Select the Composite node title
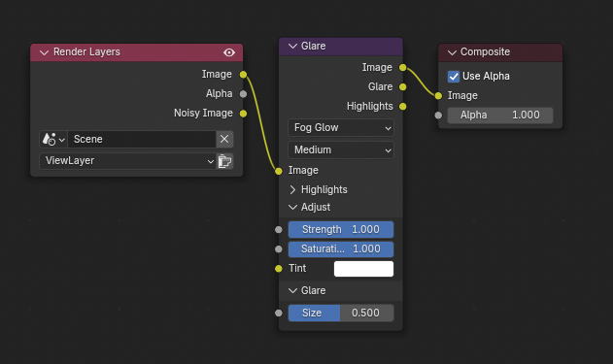Viewport: 613px width, 364px height. click(x=485, y=52)
